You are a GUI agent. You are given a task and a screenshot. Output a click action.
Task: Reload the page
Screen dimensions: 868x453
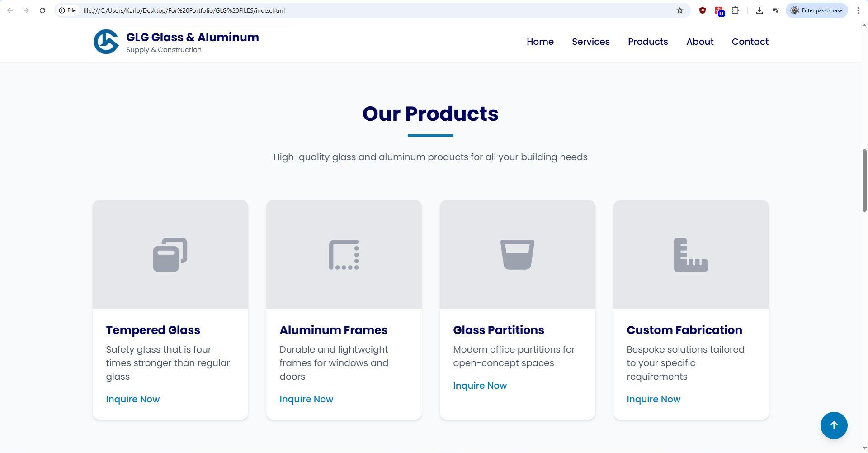click(x=42, y=10)
